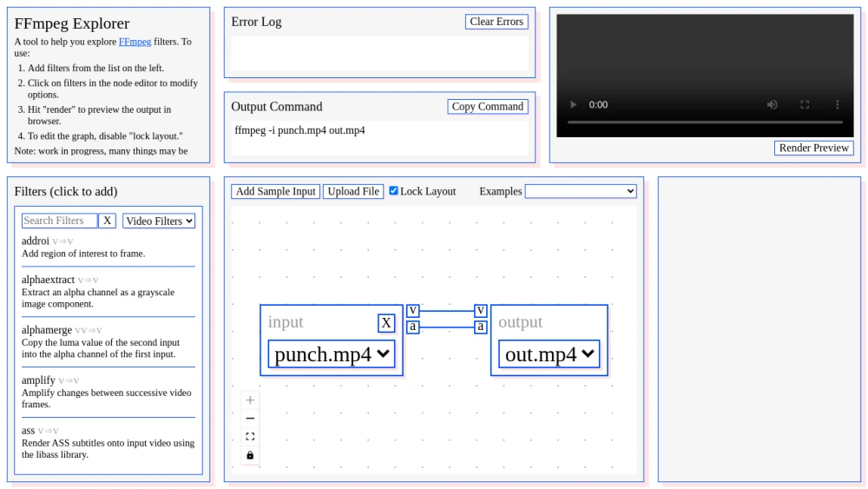Select the output node title
Screen dimensions: 868x489
520,321
